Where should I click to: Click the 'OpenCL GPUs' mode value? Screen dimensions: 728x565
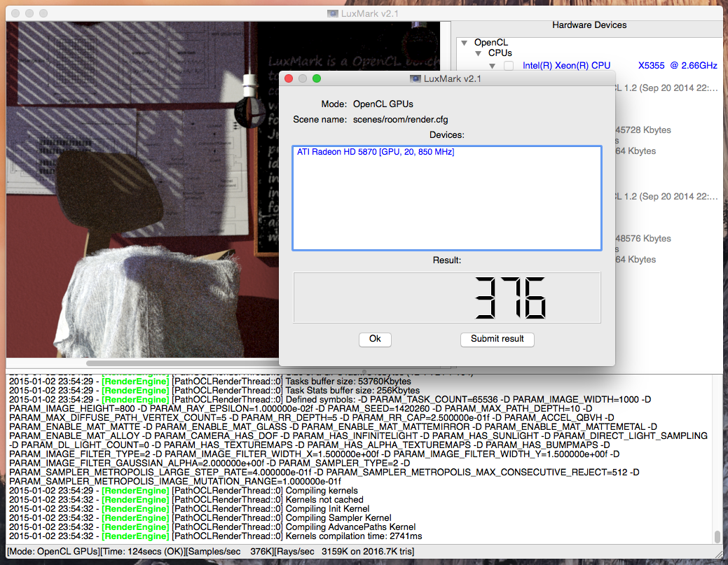pos(383,104)
